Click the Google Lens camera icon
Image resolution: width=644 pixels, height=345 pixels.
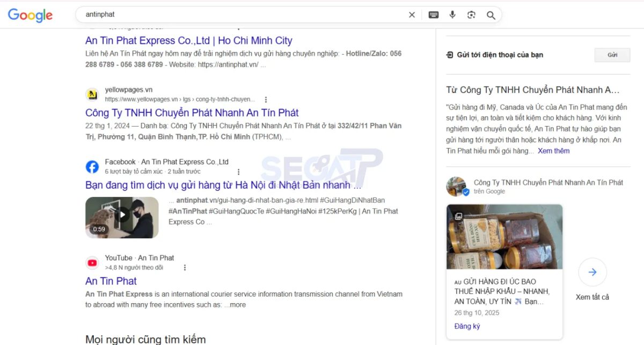point(471,15)
